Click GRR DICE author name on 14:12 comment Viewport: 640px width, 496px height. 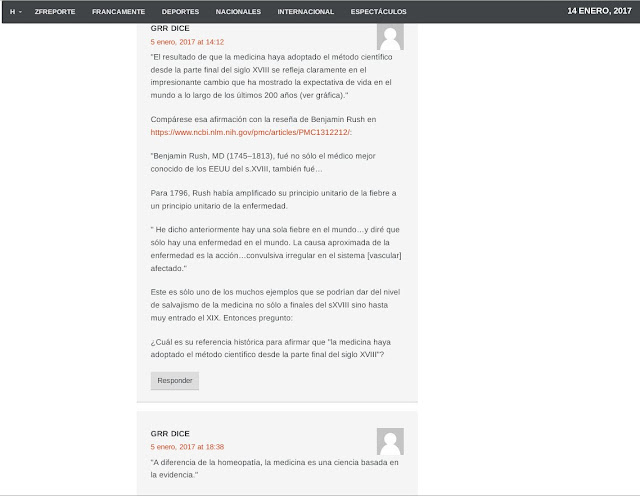(170, 29)
